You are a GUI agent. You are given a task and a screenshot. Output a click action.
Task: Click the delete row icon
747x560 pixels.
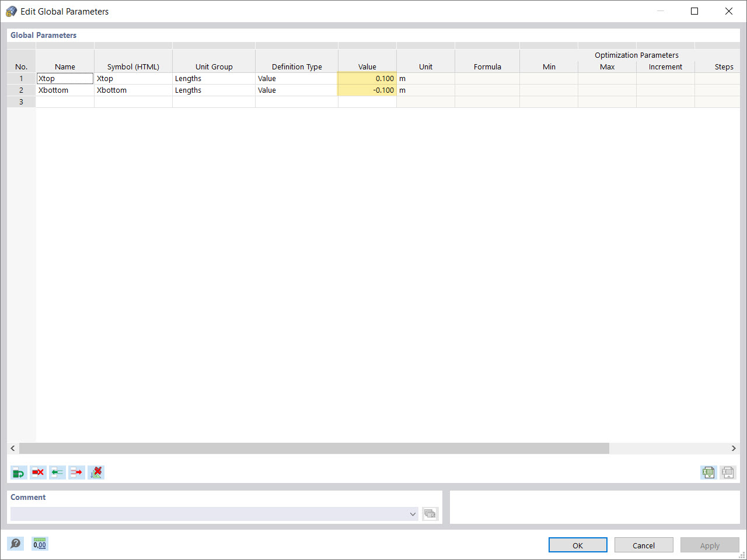pos(38,473)
